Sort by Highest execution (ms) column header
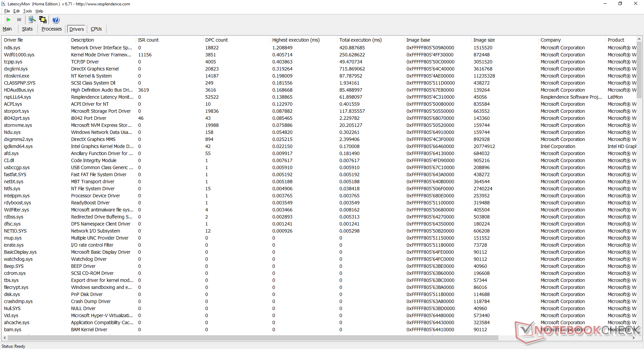Image resolution: width=644 pixels, height=349 pixels. click(x=304, y=40)
